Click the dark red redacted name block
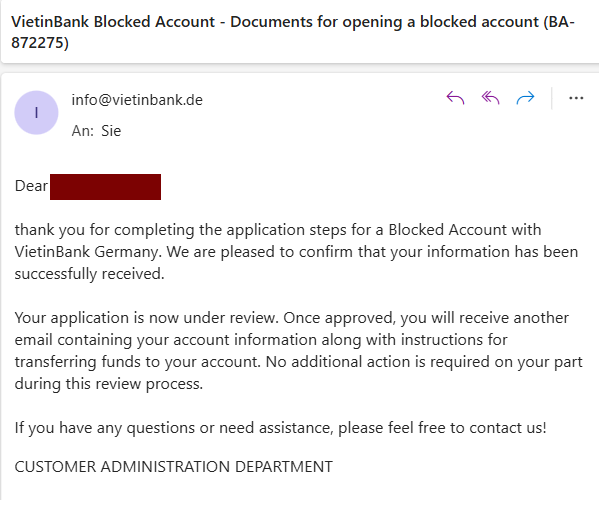The width and height of the screenshot is (599, 505). 105,187
